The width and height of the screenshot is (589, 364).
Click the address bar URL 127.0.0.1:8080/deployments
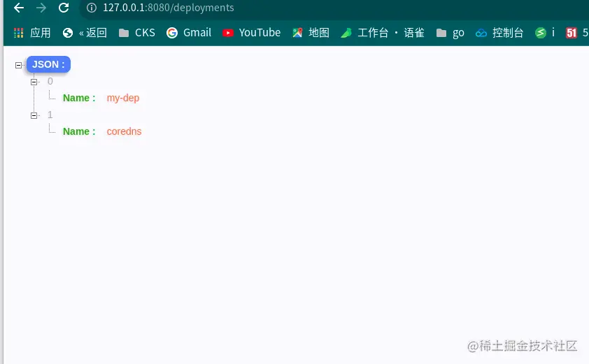coord(169,8)
